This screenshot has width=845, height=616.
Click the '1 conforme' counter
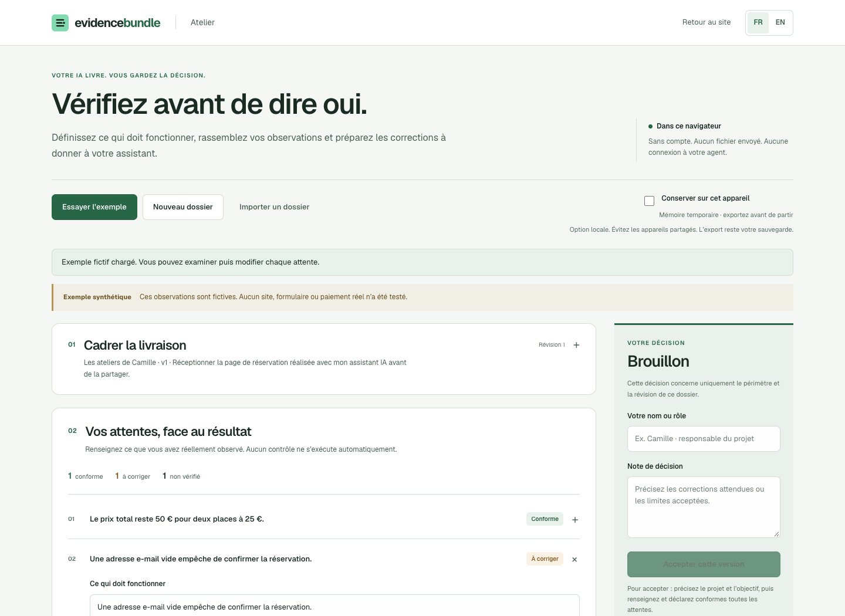[86, 476]
